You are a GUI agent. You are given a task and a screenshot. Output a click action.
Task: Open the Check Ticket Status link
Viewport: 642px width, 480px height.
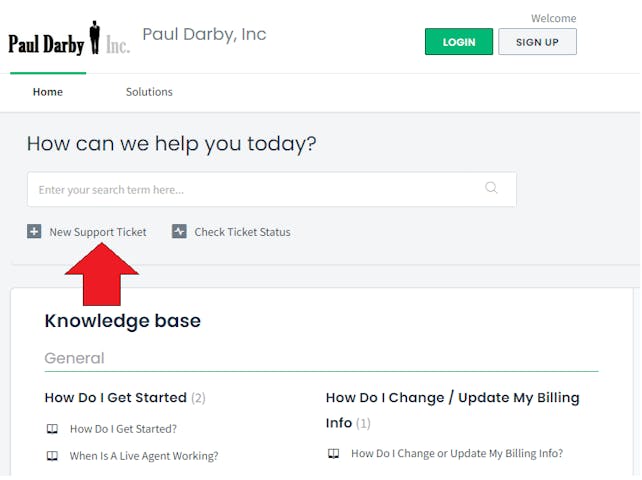click(242, 232)
